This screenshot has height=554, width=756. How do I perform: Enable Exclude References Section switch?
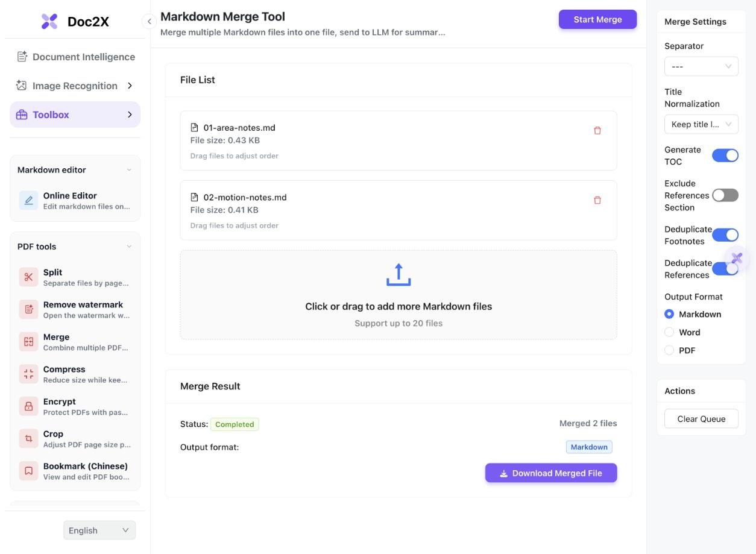tap(725, 195)
